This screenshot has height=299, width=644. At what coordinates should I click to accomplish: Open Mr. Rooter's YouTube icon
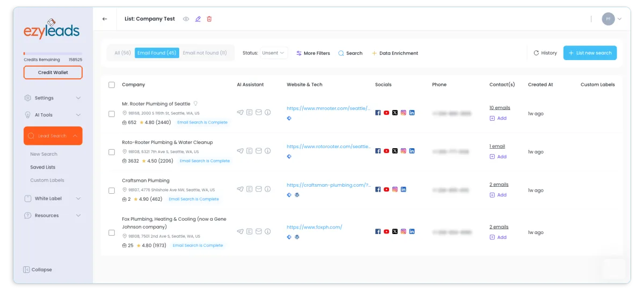point(386,113)
